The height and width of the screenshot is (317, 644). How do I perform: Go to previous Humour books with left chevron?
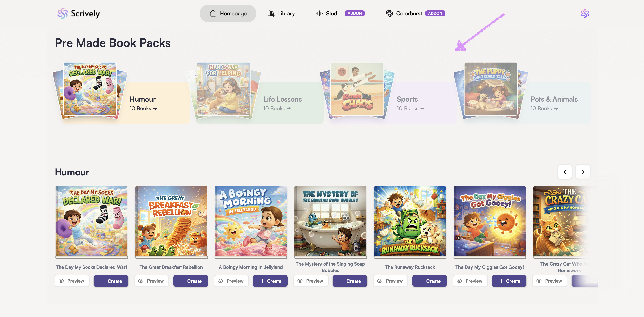point(565,172)
